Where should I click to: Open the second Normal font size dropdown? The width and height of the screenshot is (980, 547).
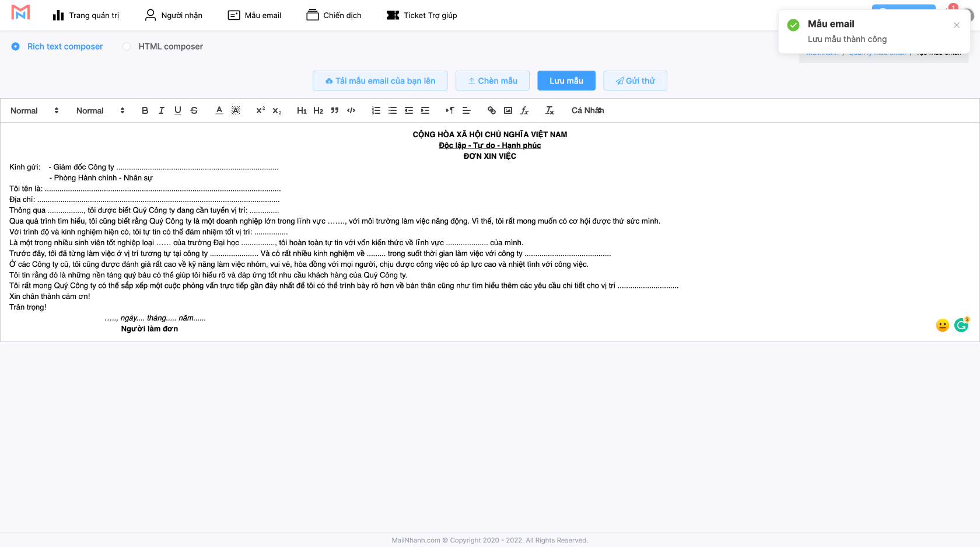[x=100, y=110]
